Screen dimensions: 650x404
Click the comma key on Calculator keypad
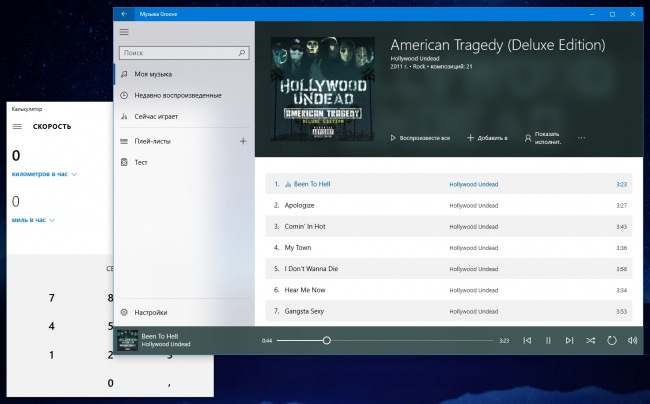(169, 383)
